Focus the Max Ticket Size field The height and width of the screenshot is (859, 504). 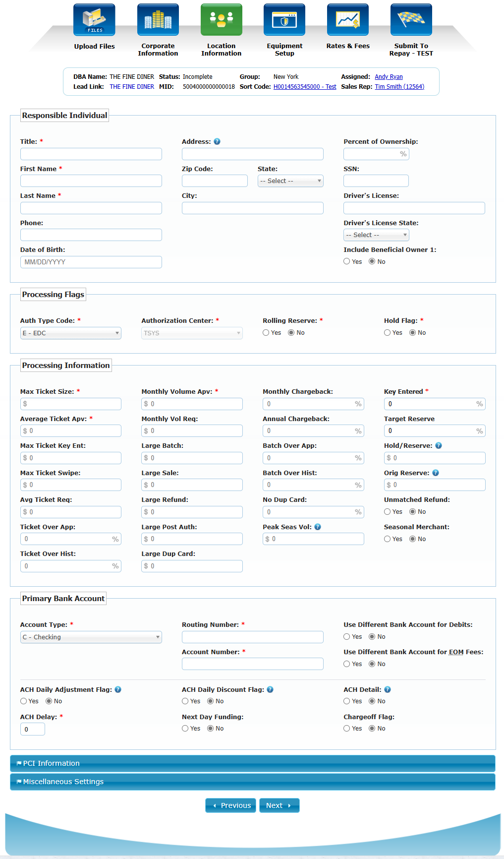[71, 404]
